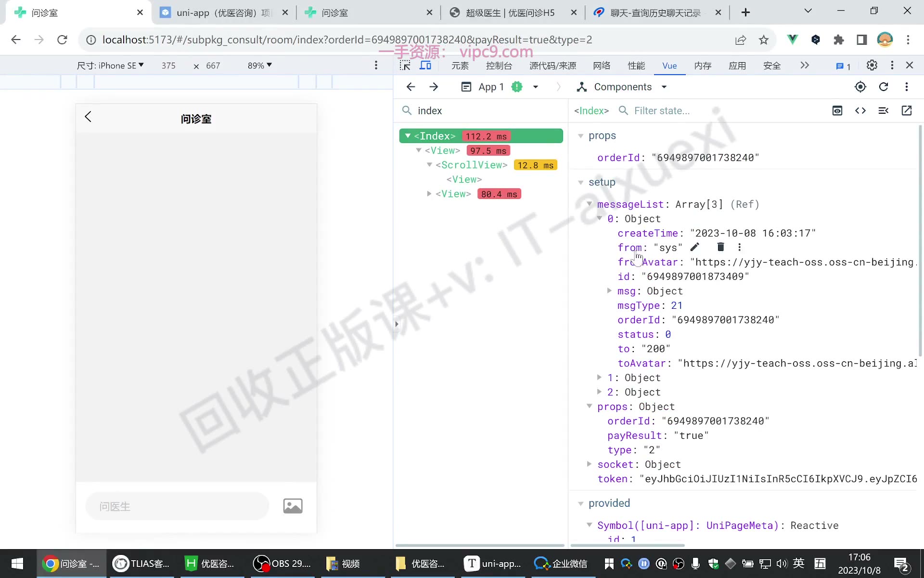Open the 89% zoom dropdown

point(260,66)
